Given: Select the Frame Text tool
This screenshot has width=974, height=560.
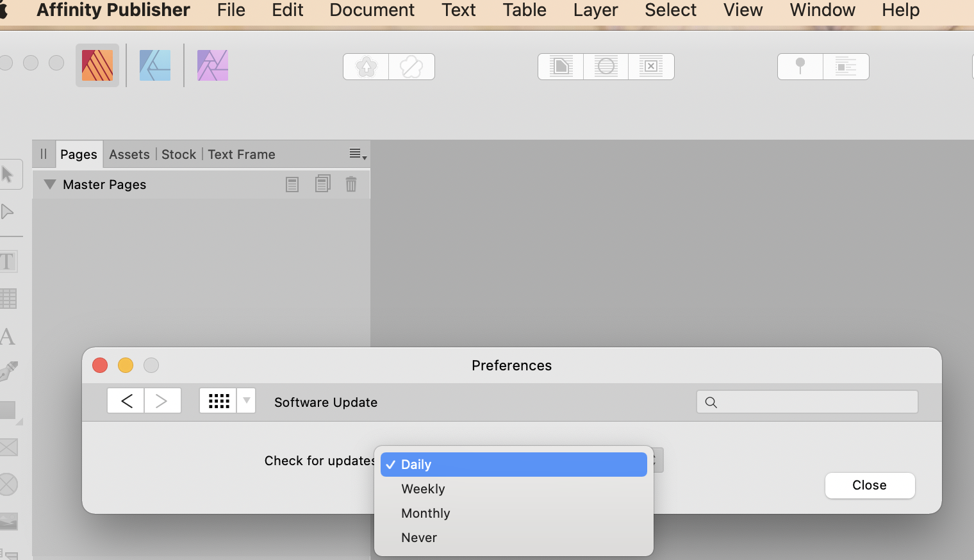Looking at the screenshot, I should (8, 261).
